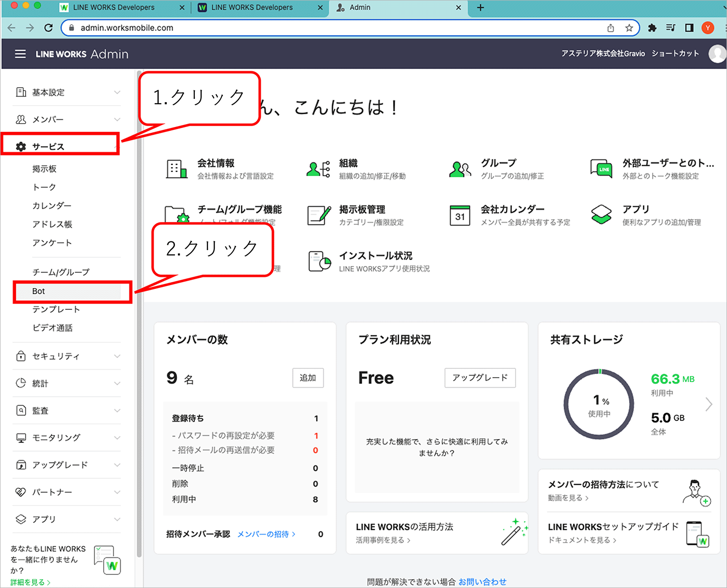The image size is (727, 588).
Task: Expand the アップグレード sidebar section
Action: [117, 465]
